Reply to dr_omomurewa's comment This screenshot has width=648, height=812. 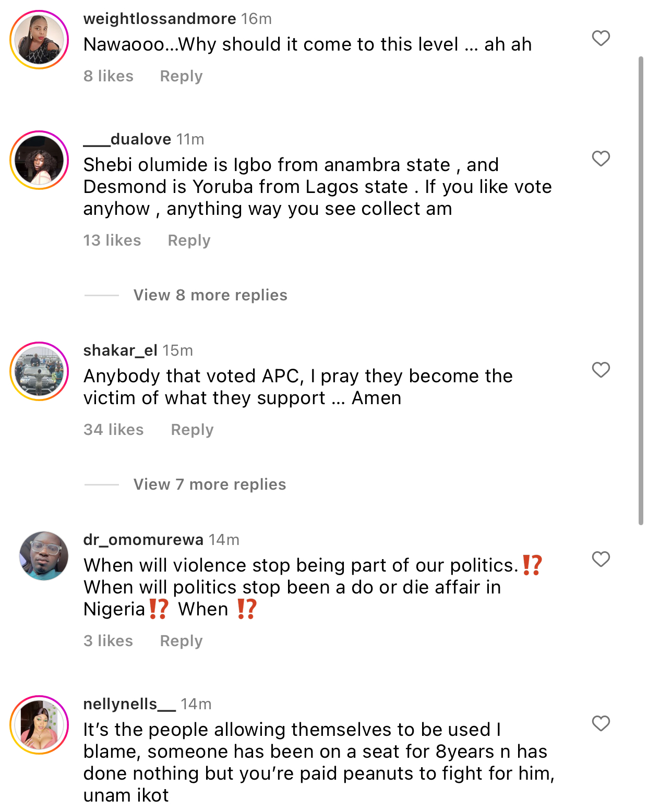pos(181,641)
